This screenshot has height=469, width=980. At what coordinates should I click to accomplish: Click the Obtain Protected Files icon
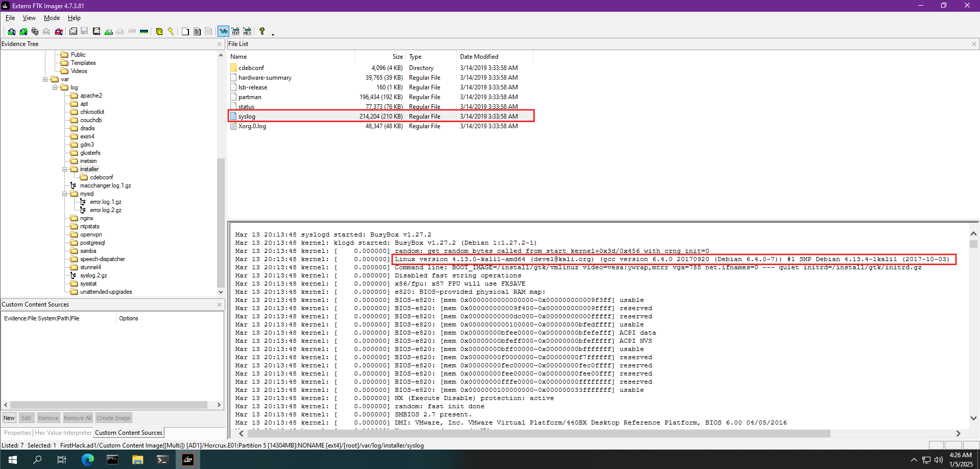pyautogui.click(x=159, y=32)
